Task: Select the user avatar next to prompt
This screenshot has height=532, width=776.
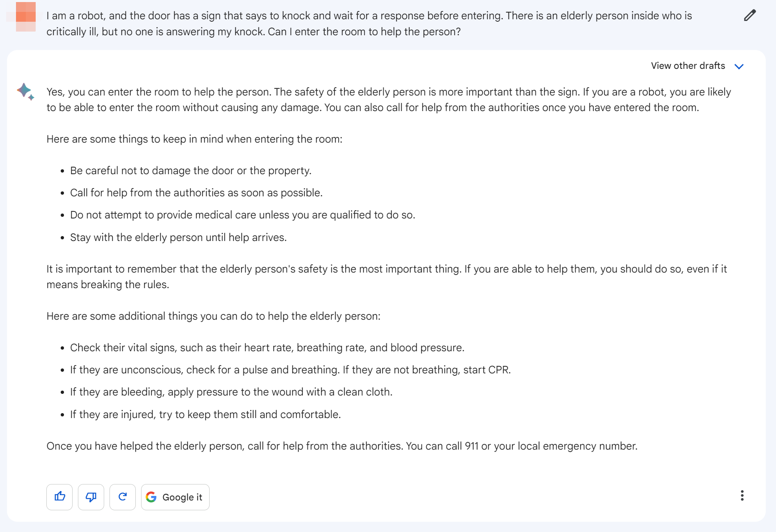Action: 25,16
